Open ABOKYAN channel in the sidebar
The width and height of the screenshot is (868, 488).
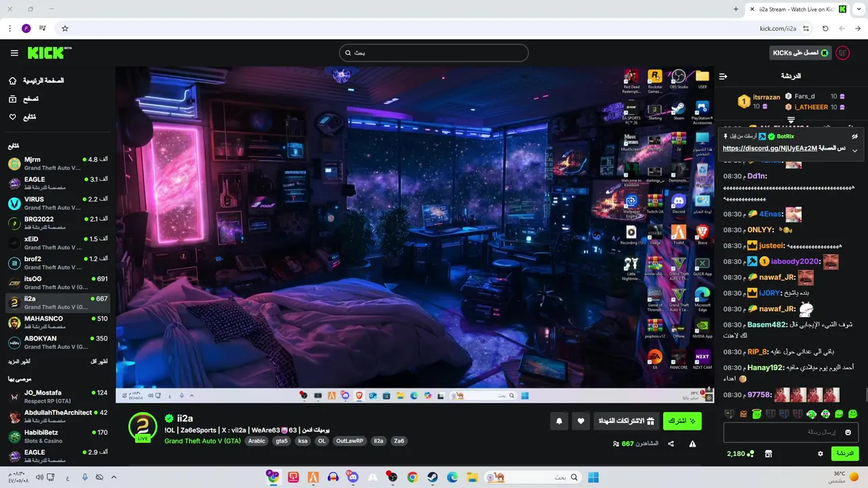click(58, 342)
